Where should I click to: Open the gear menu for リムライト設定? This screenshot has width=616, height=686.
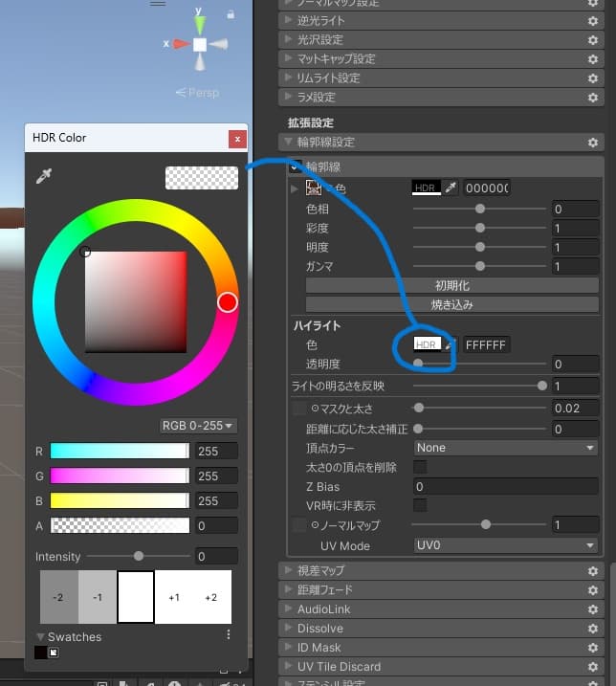[x=593, y=78]
